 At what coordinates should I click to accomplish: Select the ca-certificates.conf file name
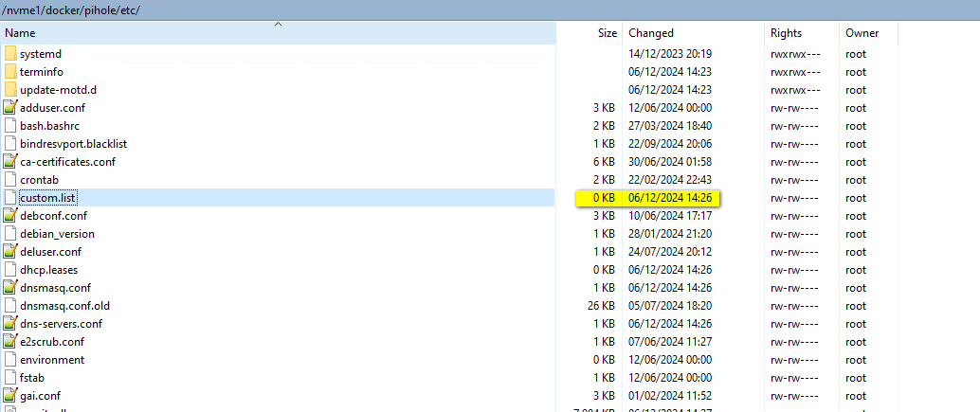[x=67, y=162]
